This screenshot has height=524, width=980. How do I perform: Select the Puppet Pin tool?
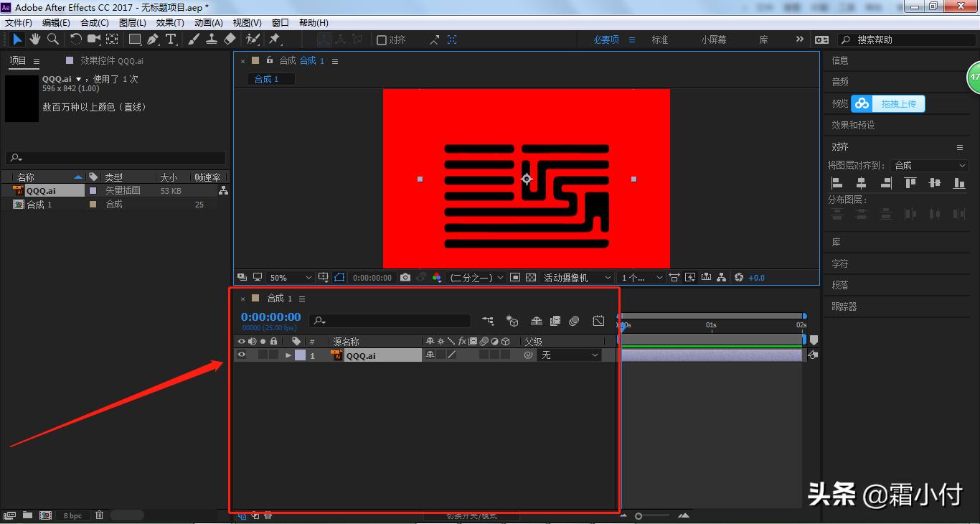(274, 39)
